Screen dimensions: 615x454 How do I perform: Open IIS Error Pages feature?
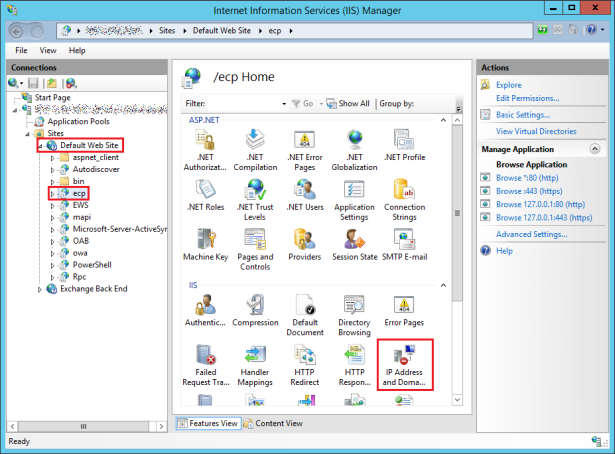click(404, 311)
